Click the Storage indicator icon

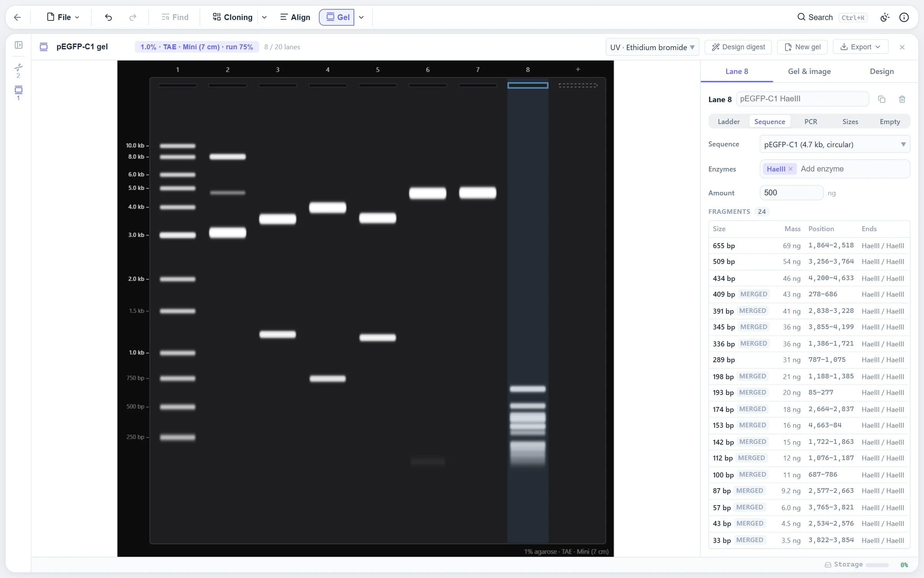point(828,565)
